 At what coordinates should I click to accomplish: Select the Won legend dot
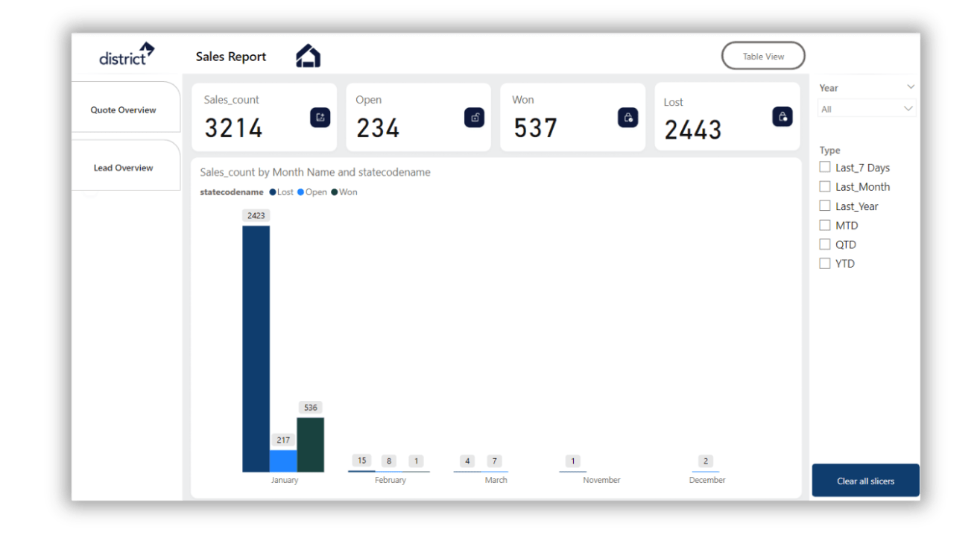pyautogui.click(x=335, y=192)
